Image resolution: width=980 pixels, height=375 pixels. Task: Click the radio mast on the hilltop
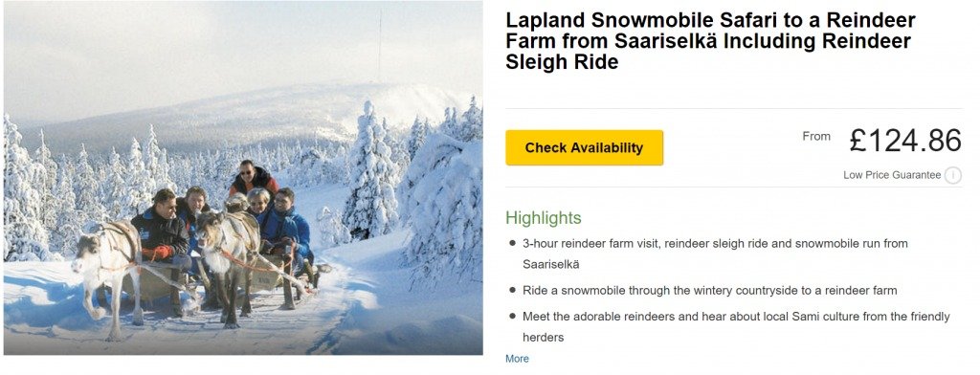[x=379, y=47]
